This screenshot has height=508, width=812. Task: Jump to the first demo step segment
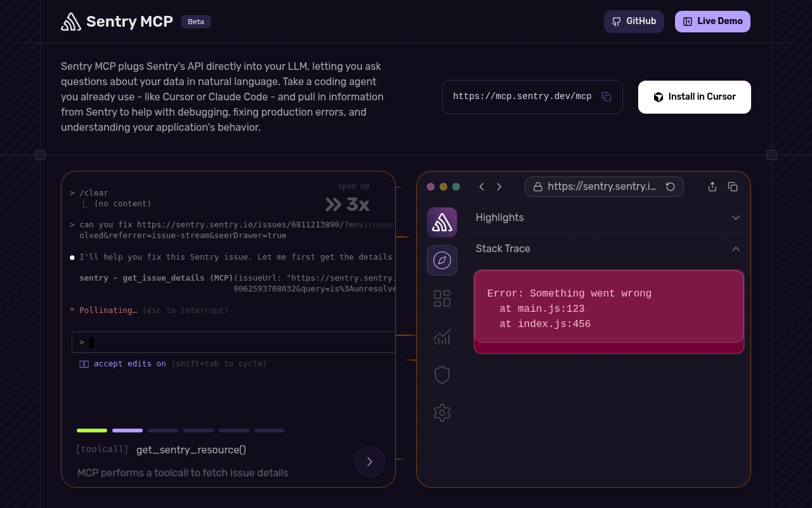[92, 431]
